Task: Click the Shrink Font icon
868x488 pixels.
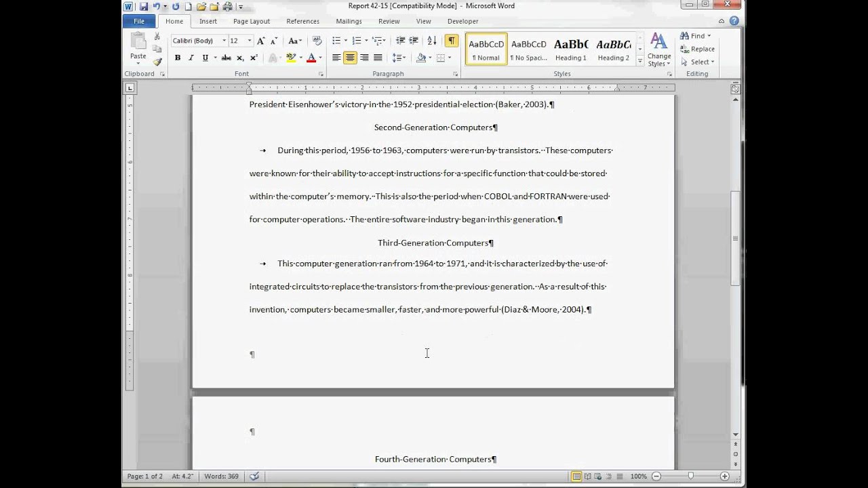Action: point(273,41)
